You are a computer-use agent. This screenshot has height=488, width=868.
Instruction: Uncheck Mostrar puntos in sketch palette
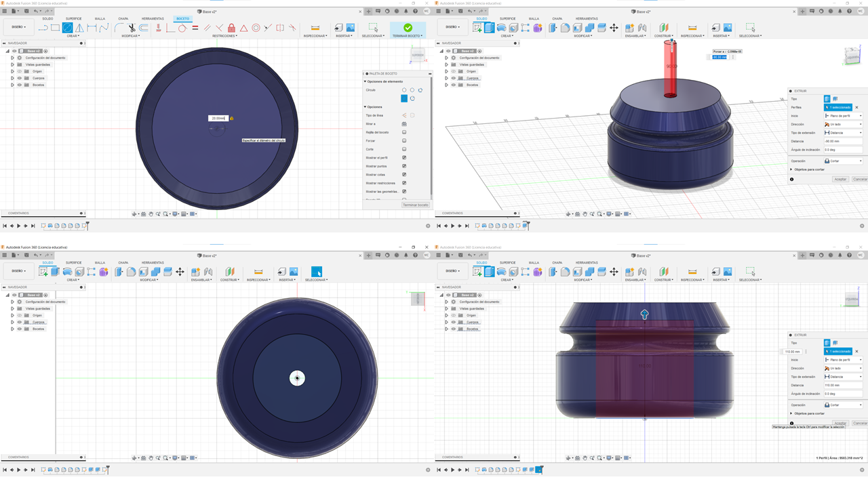[x=404, y=166]
